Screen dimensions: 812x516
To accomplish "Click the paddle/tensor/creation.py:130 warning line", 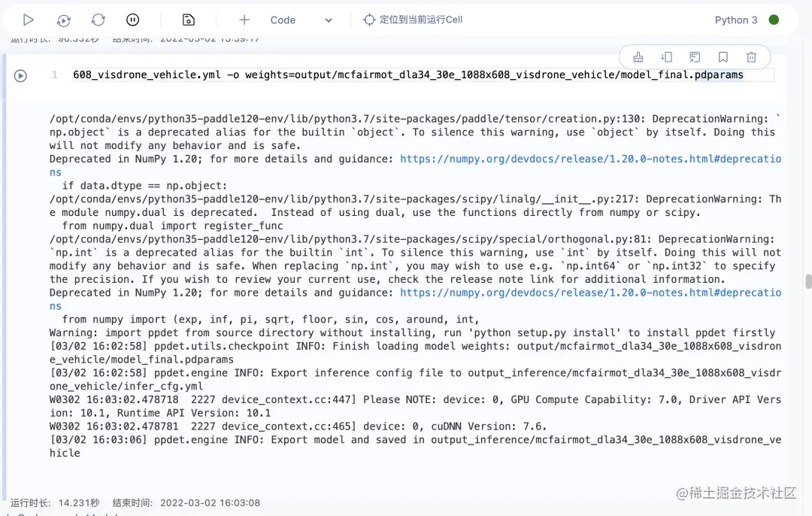I will 415,132.
